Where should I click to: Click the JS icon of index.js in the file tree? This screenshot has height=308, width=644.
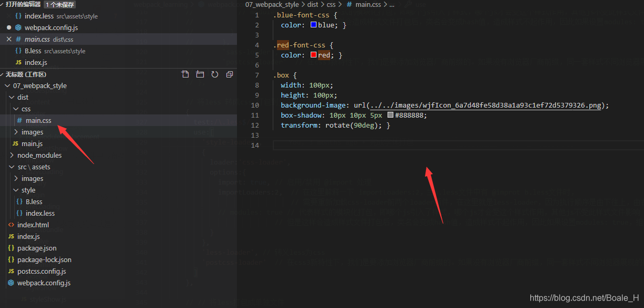pos(12,236)
